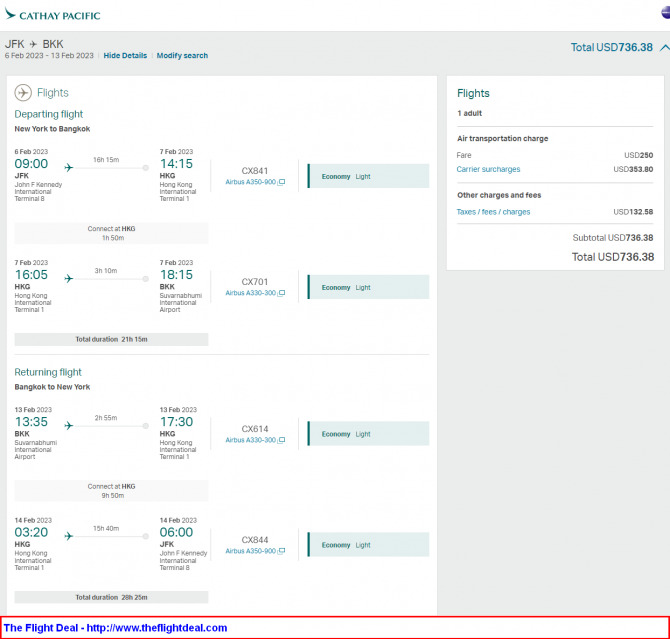Click flight number CX614

tap(255, 429)
